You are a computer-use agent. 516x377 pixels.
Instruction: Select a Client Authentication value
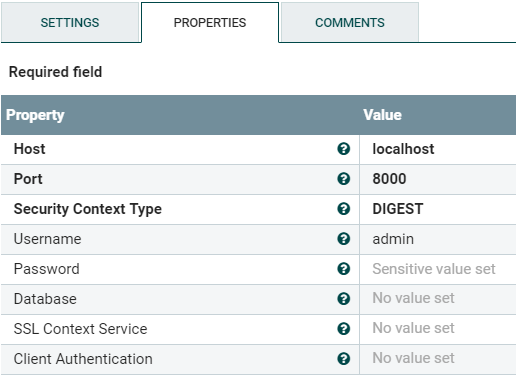(x=438, y=359)
